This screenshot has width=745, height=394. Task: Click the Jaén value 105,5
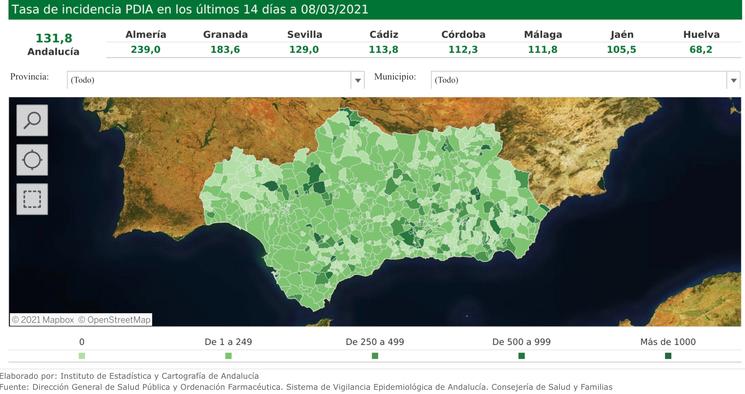pos(621,50)
